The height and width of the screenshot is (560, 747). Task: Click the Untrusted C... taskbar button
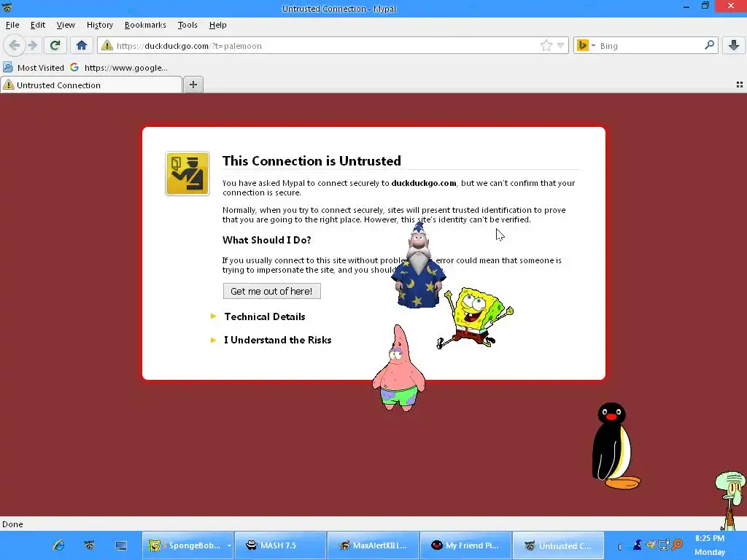coord(558,545)
